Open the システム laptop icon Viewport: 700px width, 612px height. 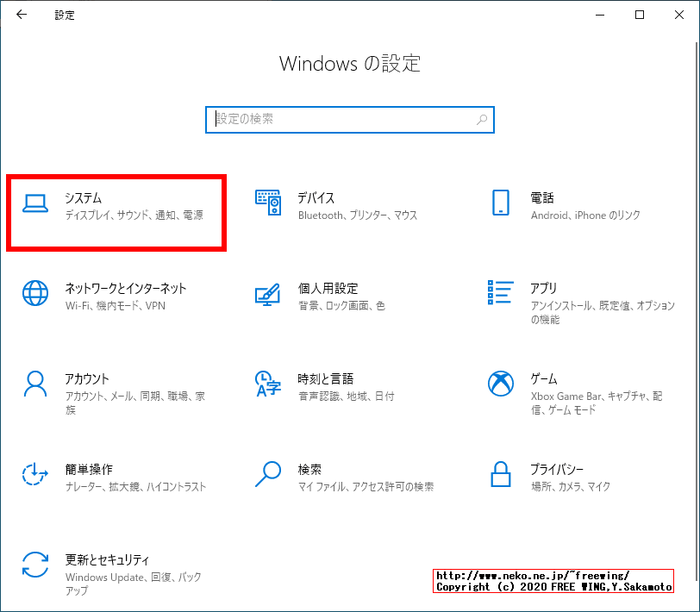click(35, 204)
